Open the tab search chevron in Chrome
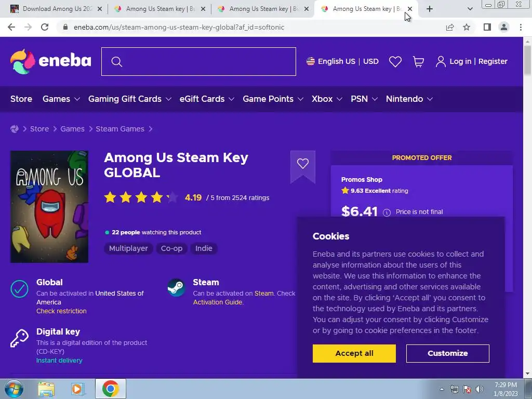Image resolution: width=532 pixels, height=399 pixels. [470, 9]
